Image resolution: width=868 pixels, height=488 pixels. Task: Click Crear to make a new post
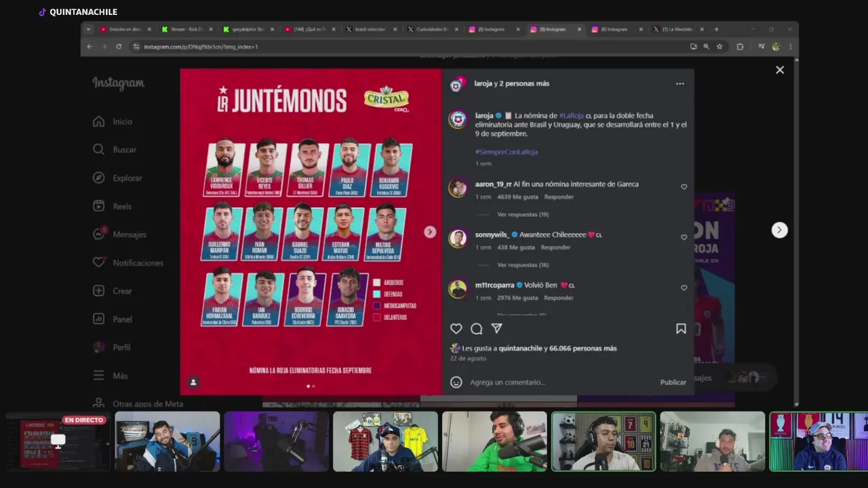tap(113, 291)
